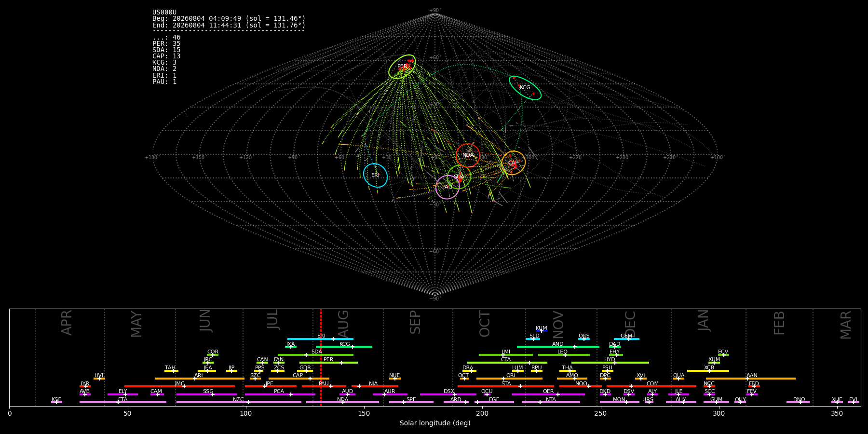Click the green SDA radiant circle

tap(459, 177)
